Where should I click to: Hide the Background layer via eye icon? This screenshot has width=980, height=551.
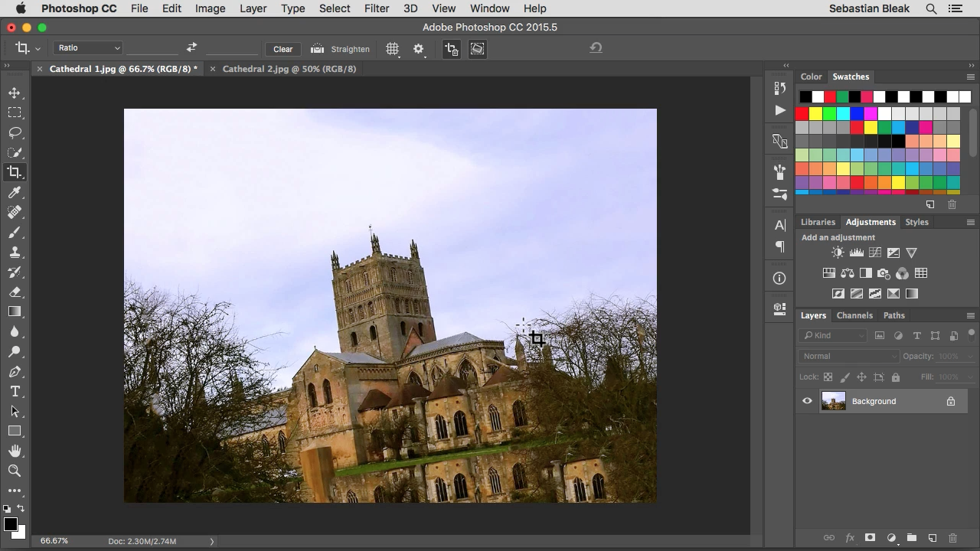pos(807,401)
